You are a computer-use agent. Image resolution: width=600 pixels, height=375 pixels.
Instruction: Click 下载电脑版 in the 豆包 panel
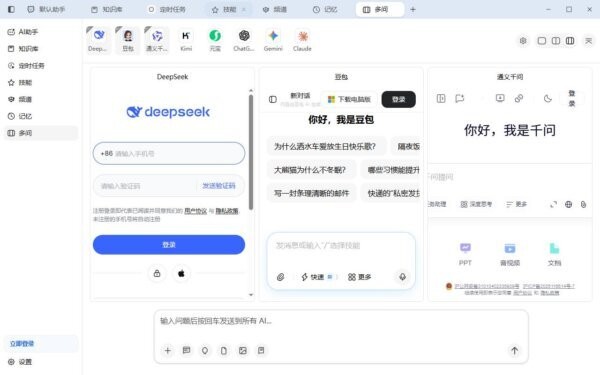[x=349, y=99]
